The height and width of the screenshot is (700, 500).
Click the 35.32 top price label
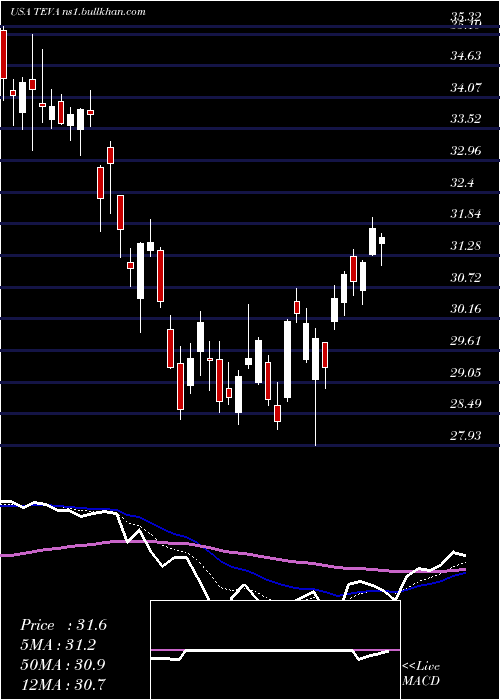pos(466,17)
